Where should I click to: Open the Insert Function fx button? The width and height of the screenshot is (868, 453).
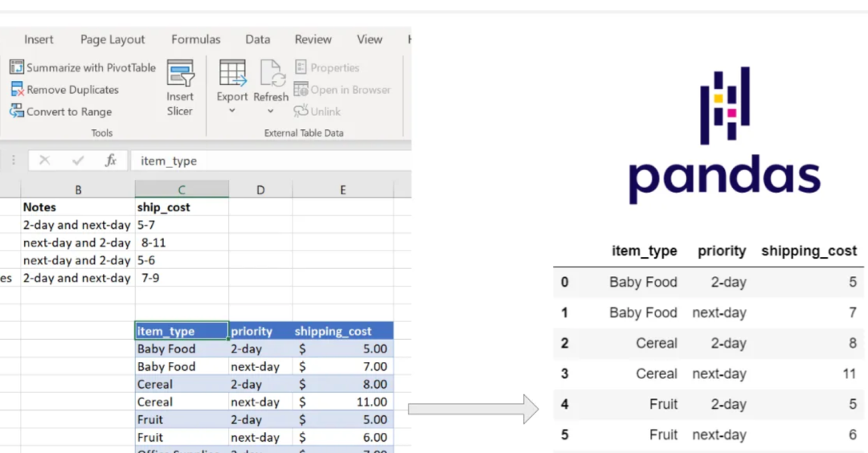[x=111, y=161]
